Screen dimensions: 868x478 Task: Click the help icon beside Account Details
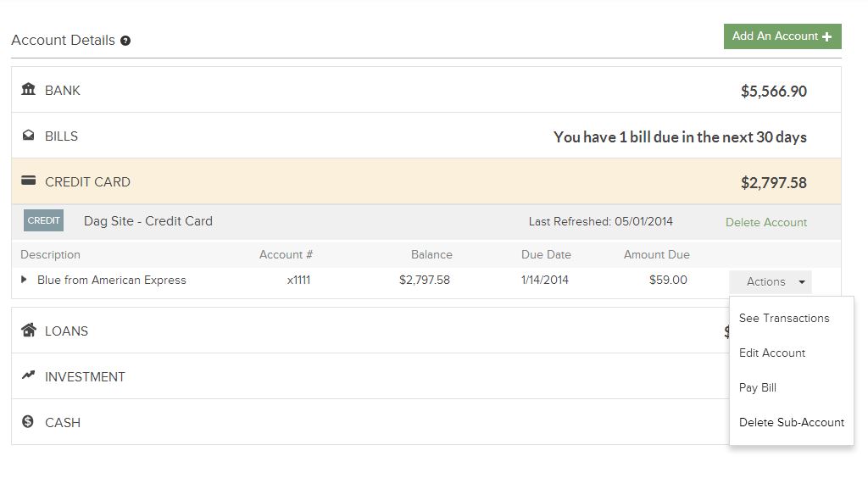click(125, 41)
